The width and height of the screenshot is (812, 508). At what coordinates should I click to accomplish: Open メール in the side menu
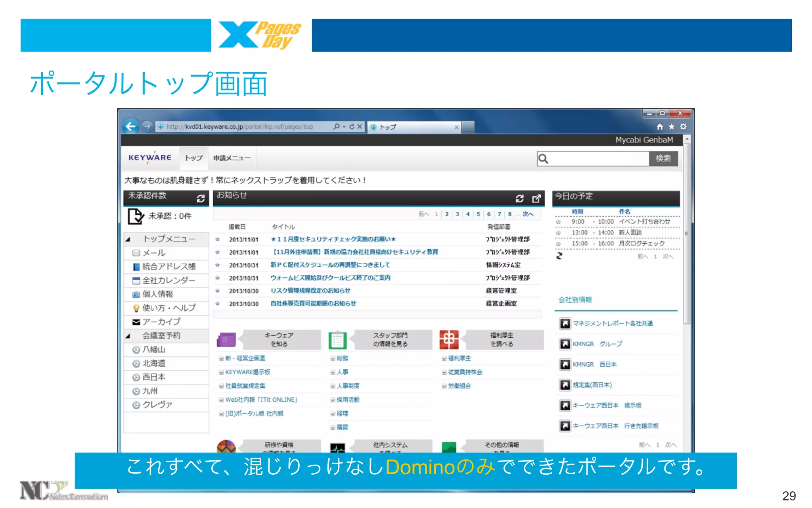pyautogui.click(x=166, y=253)
